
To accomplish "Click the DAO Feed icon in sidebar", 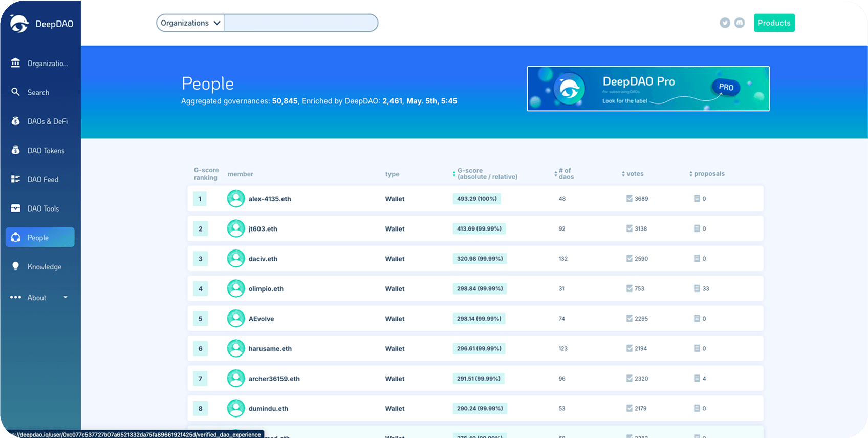I will click(x=16, y=179).
